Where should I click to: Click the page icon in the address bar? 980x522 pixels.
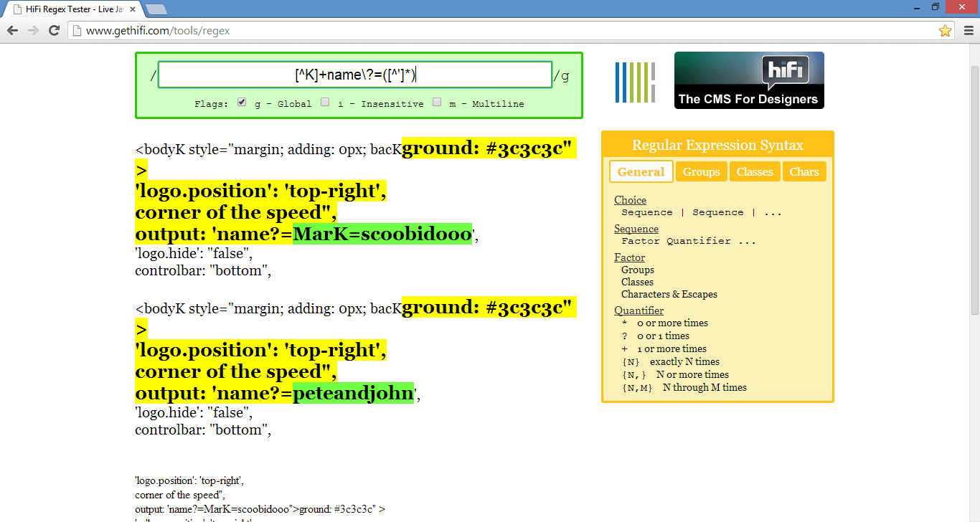click(77, 31)
